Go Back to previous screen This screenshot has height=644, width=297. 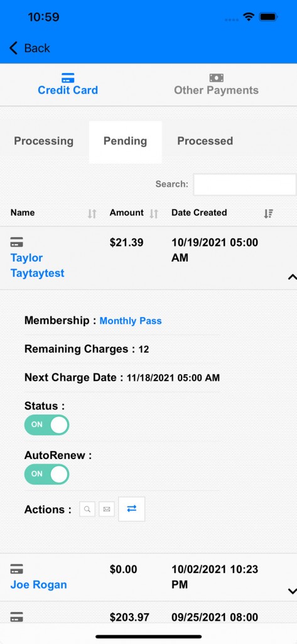[30, 48]
